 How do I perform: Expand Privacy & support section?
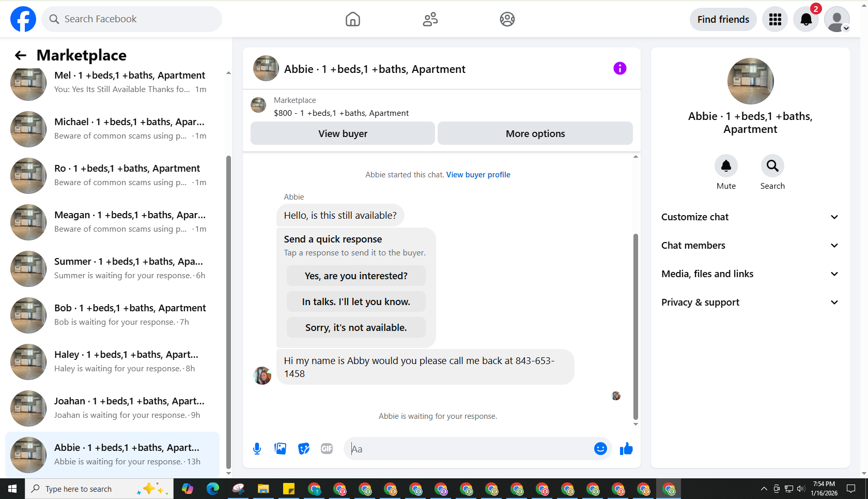point(750,303)
